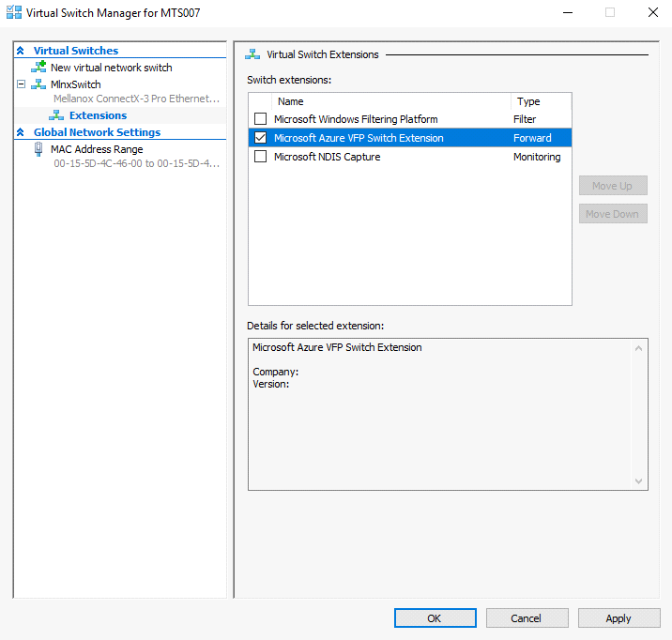Enable the Microsoft NDIS Capture checkbox

(x=261, y=157)
